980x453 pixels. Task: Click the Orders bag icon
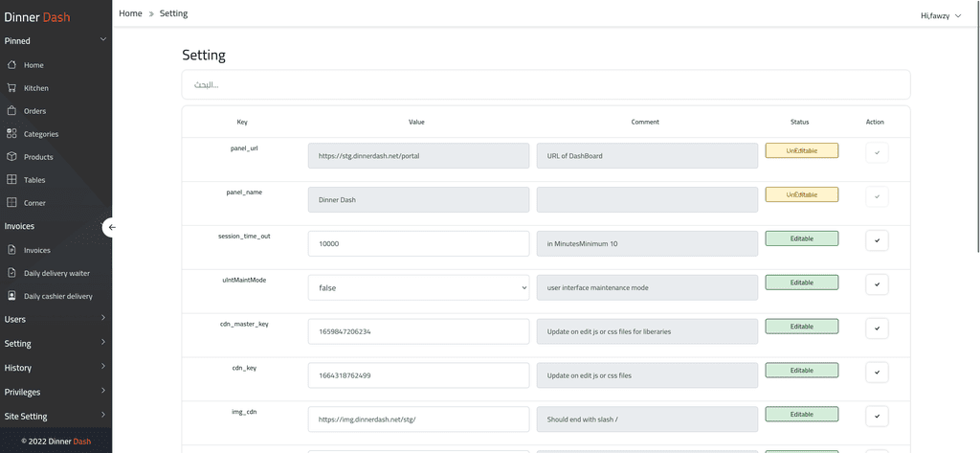pyautogui.click(x=11, y=111)
